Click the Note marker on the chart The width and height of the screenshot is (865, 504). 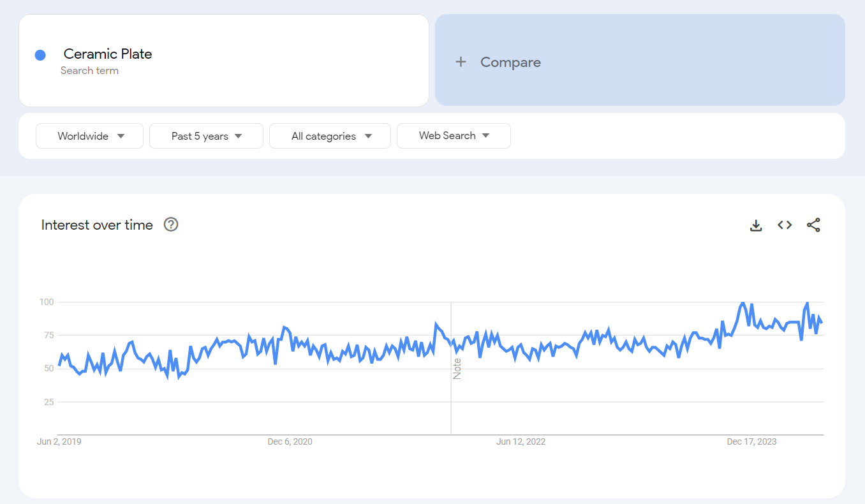457,369
